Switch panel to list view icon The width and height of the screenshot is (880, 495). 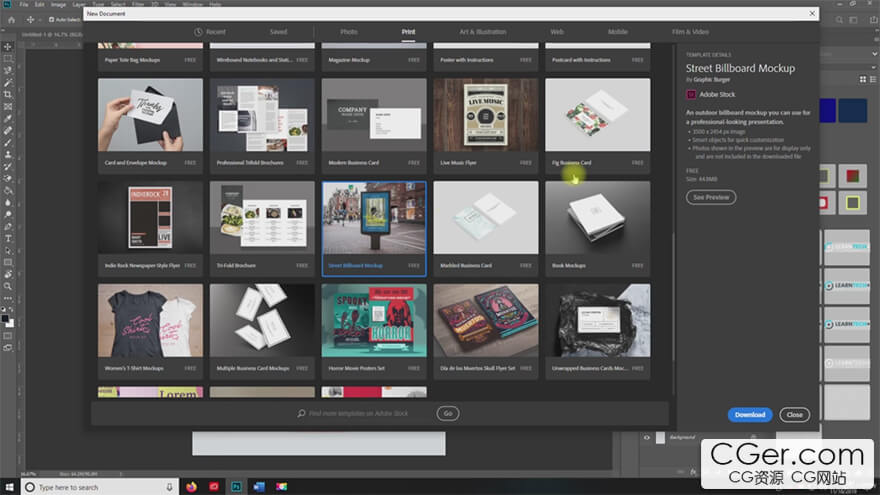(x=873, y=80)
